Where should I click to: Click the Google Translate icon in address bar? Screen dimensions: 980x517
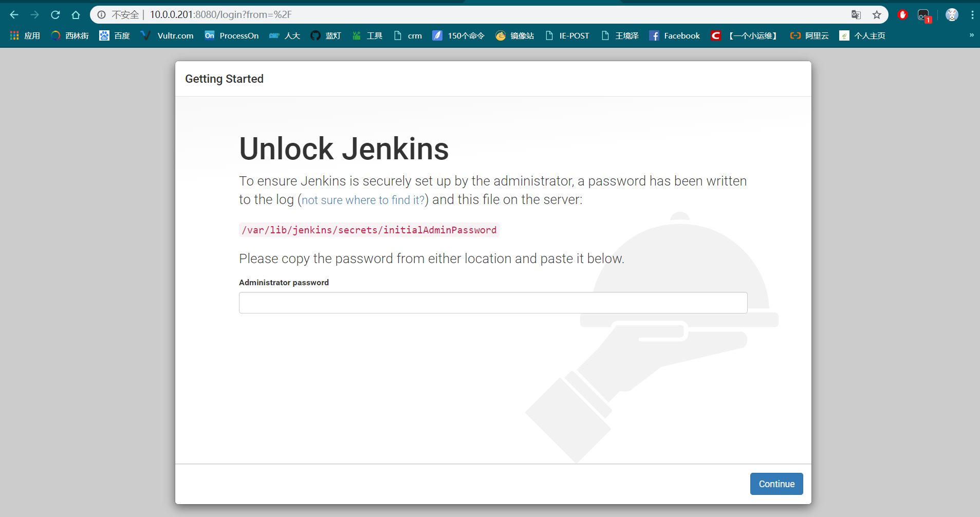click(x=856, y=15)
